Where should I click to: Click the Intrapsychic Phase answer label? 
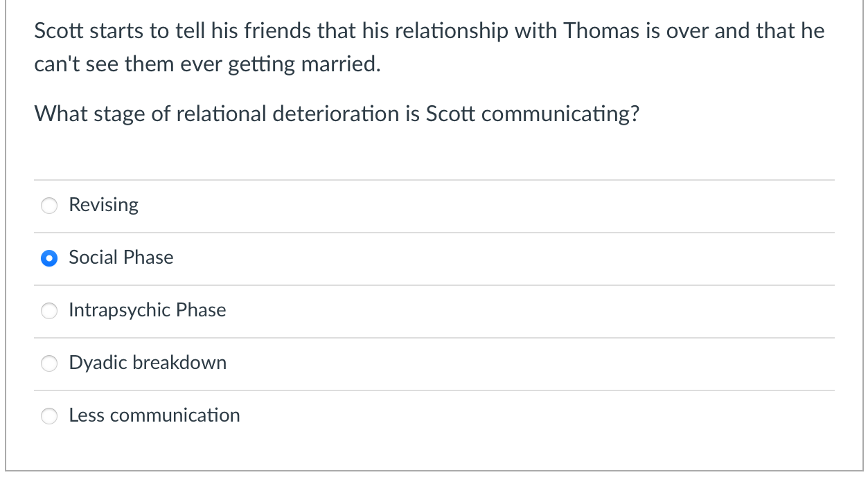point(147,310)
